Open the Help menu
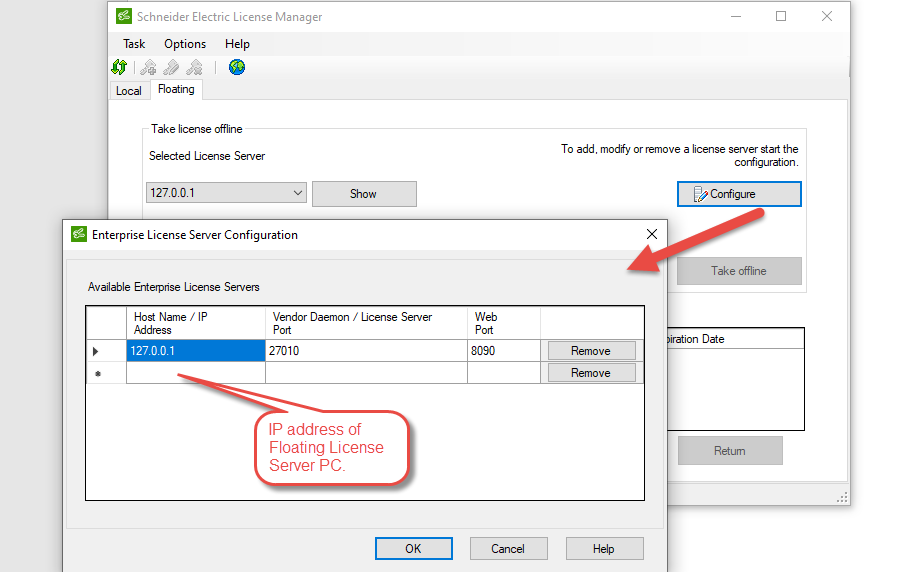The width and height of the screenshot is (898, 572). [x=237, y=44]
